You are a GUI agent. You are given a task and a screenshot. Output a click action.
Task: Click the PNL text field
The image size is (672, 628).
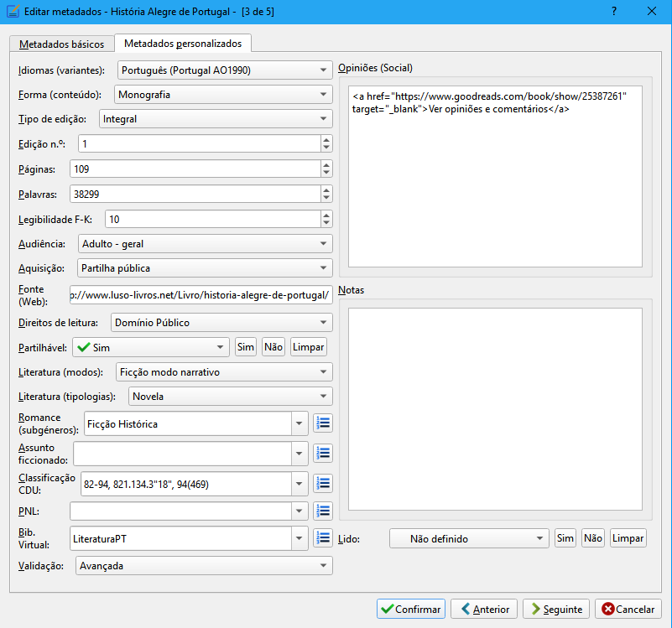(x=181, y=511)
